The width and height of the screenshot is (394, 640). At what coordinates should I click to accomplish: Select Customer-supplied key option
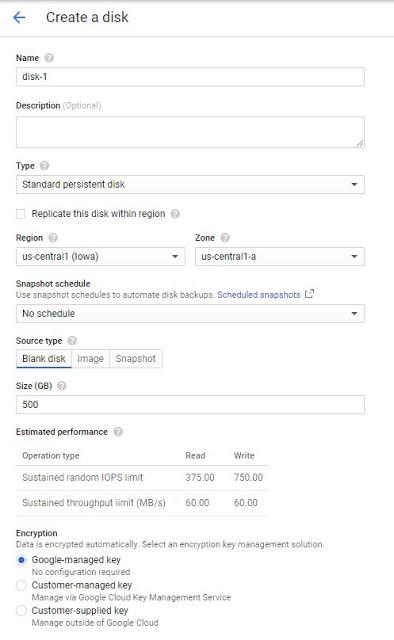tap(21, 611)
